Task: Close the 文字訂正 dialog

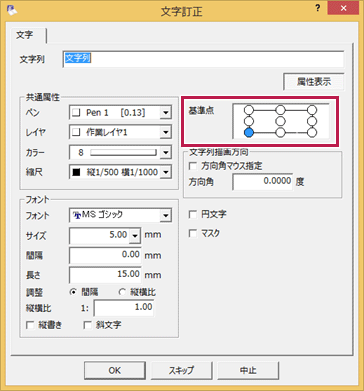Action: (x=343, y=8)
